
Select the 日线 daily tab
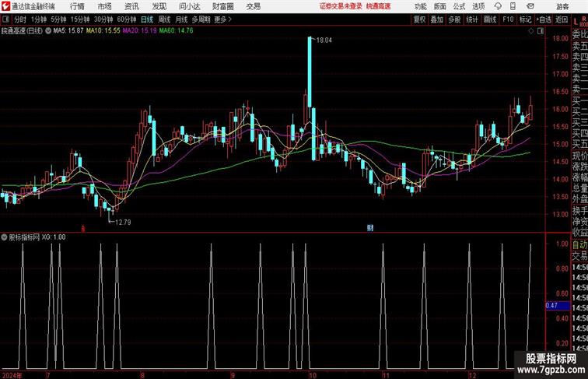pos(147,19)
